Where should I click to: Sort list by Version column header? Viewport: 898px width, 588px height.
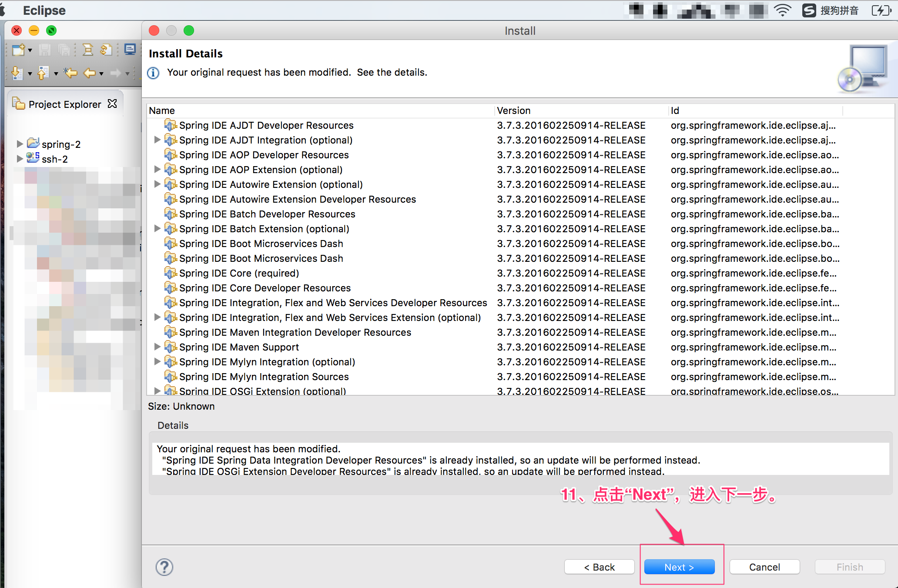point(582,110)
